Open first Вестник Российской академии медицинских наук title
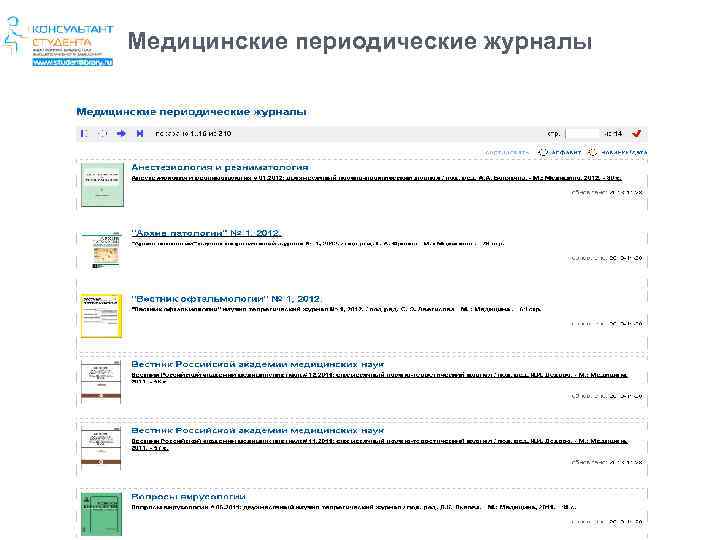The image size is (720, 540). (258, 364)
